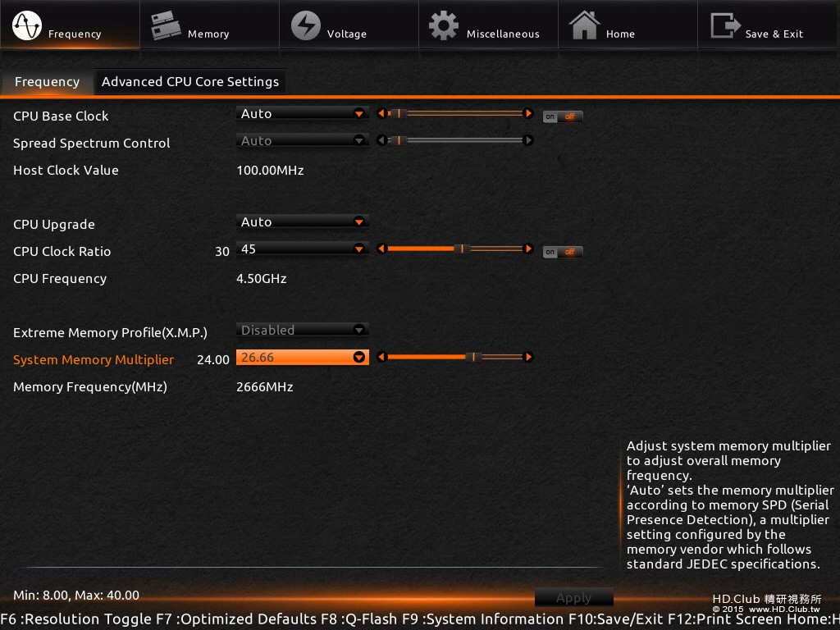Click the Frequency waveform icon
This screenshot has width=840, height=630.
(x=27, y=25)
